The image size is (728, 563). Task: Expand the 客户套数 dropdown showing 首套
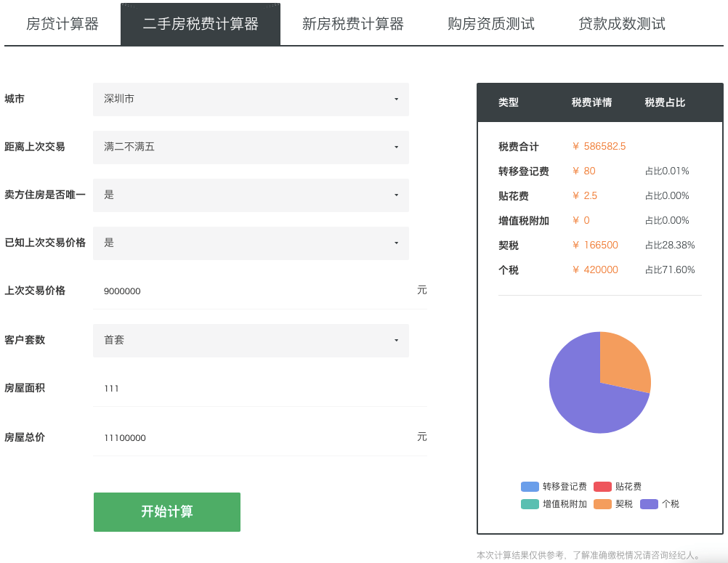click(251, 340)
